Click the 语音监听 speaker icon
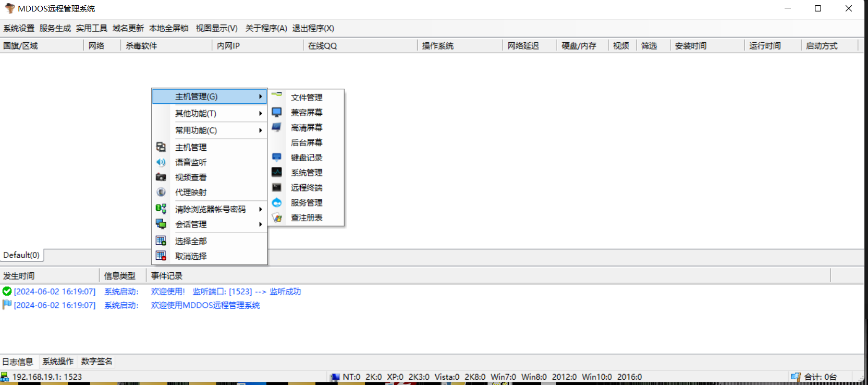 coord(161,162)
